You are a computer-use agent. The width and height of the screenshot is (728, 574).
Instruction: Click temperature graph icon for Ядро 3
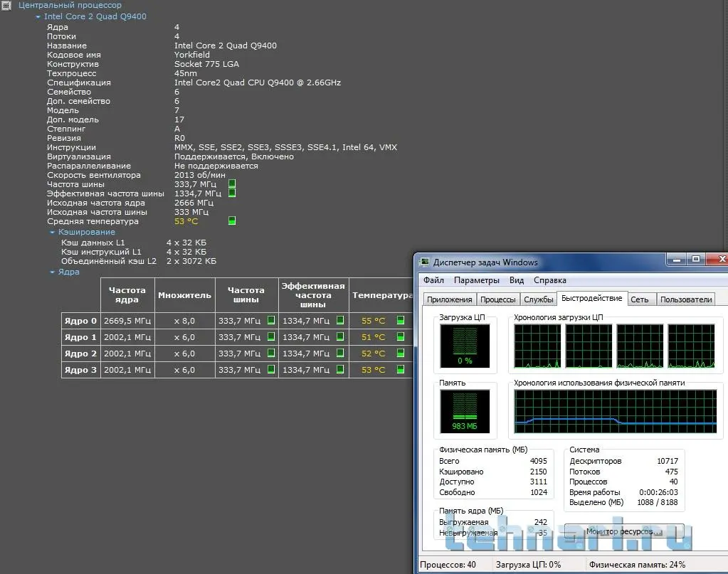(401, 370)
